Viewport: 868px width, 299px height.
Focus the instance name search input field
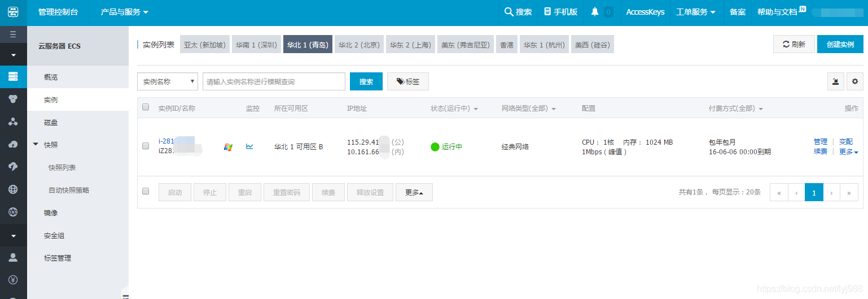[274, 81]
